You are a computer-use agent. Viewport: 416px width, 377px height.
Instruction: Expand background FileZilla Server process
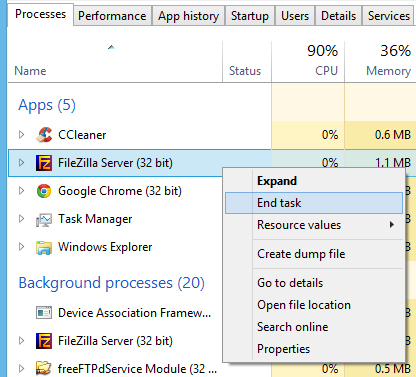tap(22, 341)
